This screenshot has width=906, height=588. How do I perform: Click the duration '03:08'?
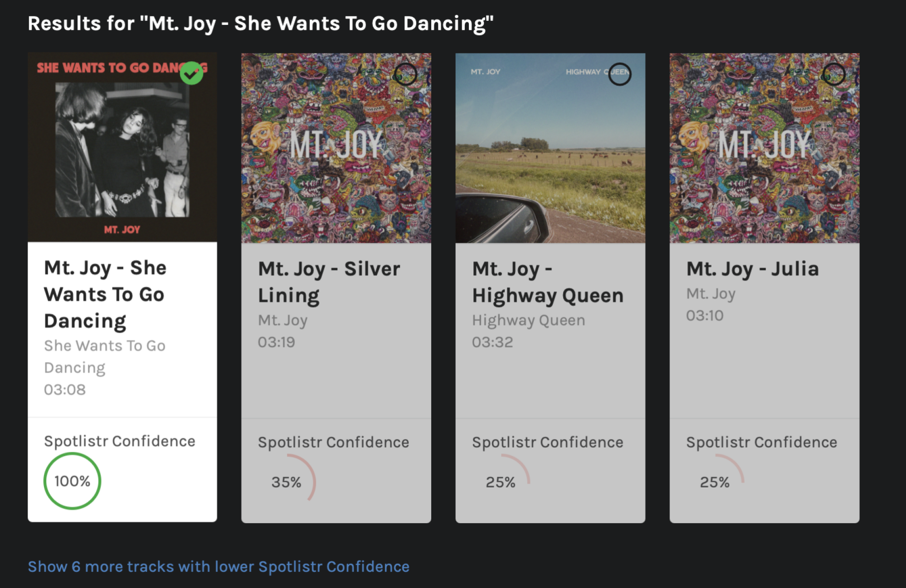point(65,390)
